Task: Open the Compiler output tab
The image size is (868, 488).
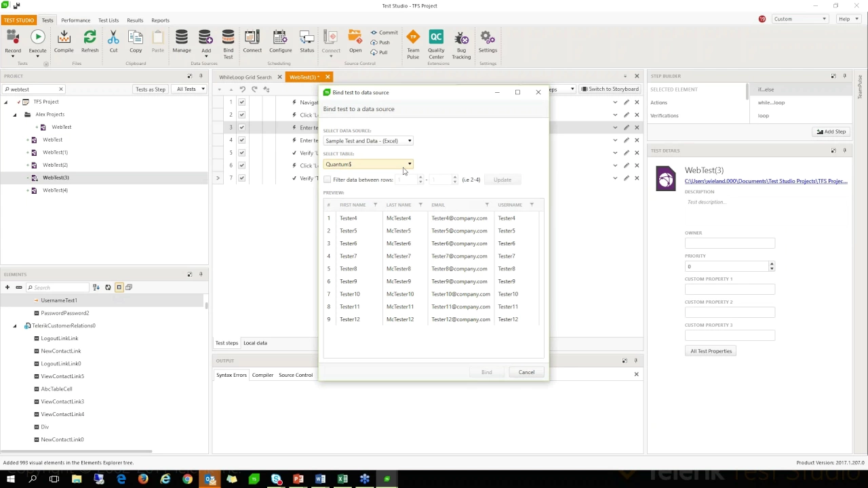Action: [262, 375]
